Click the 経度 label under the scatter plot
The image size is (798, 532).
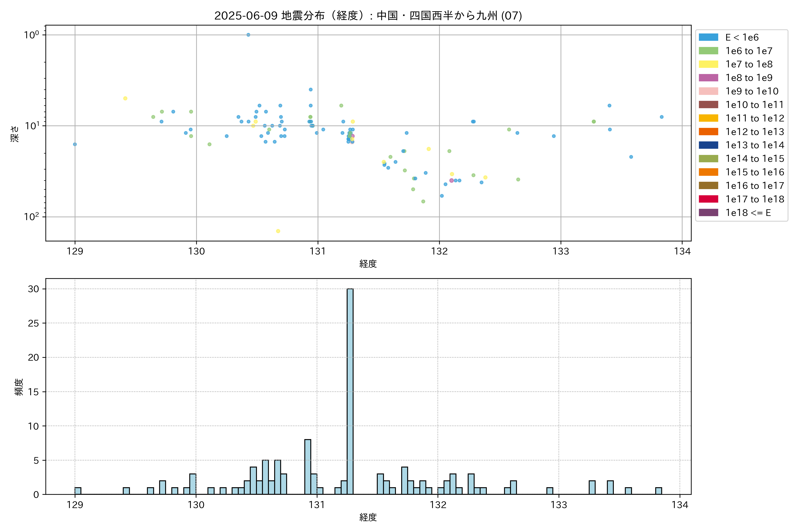click(x=368, y=264)
